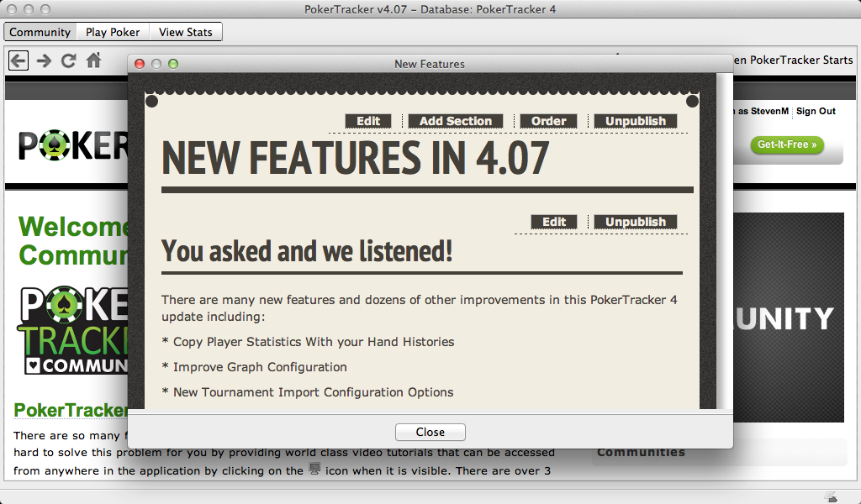Reload the community page
This screenshot has width=861, height=504.
[69, 60]
